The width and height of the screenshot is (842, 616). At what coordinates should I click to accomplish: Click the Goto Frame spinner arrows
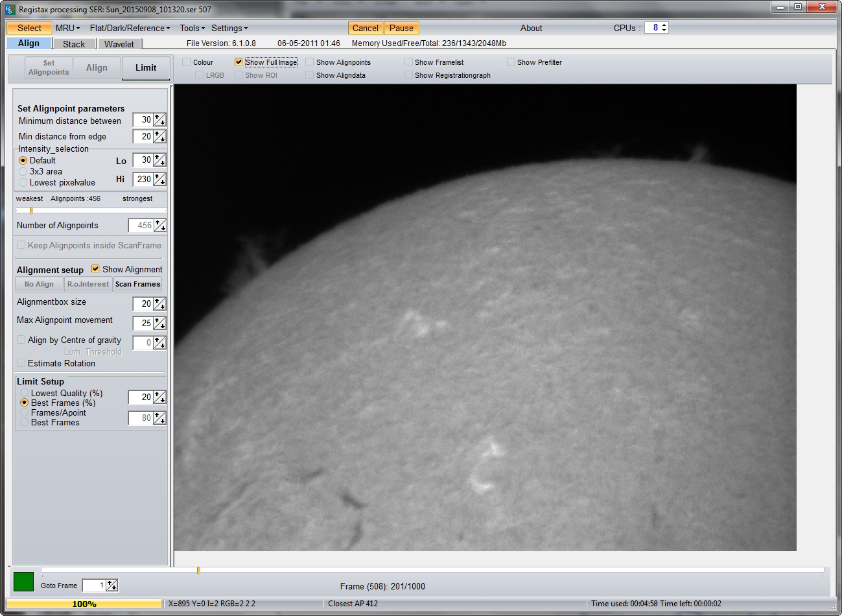click(112, 586)
